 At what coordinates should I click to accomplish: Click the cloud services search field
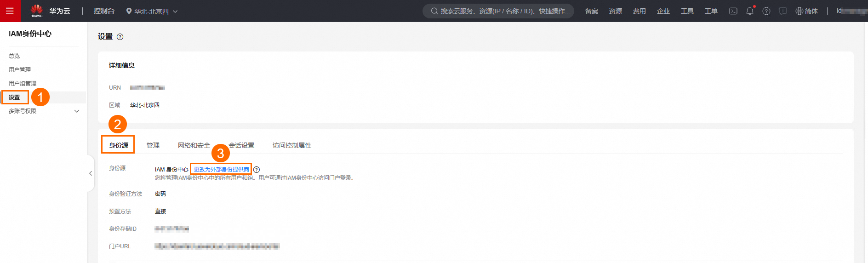click(498, 11)
